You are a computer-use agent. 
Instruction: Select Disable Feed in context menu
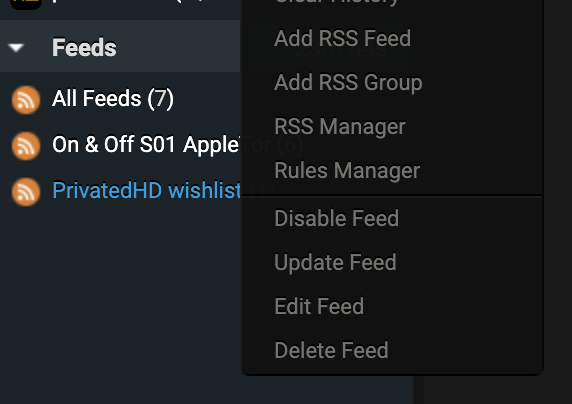(336, 218)
